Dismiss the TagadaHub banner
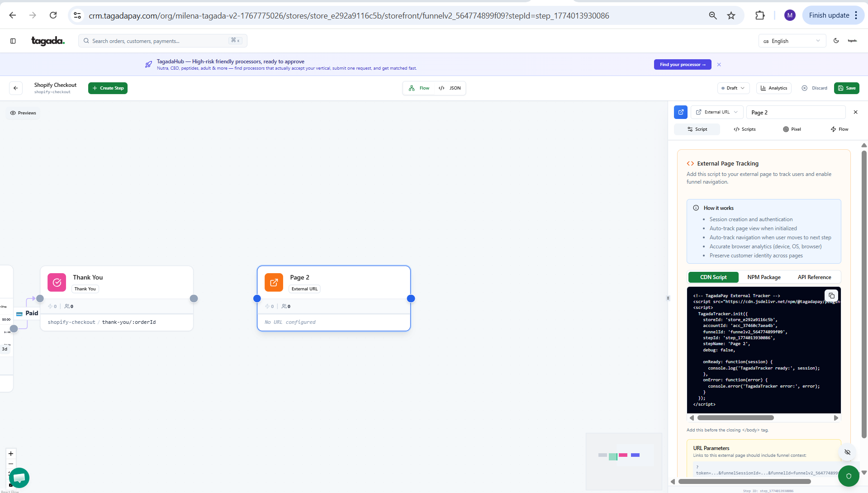Image resolution: width=868 pixels, height=493 pixels. point(719,65)
